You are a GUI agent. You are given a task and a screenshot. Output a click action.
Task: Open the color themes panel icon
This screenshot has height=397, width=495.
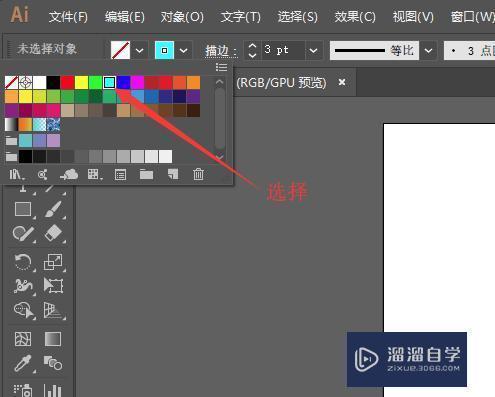(42, 174)
